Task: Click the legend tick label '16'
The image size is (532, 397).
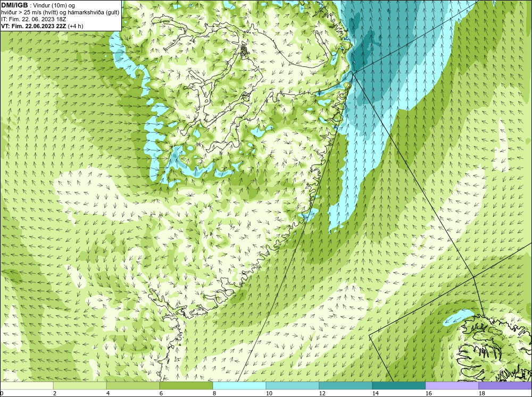Action: pos(428,393)
